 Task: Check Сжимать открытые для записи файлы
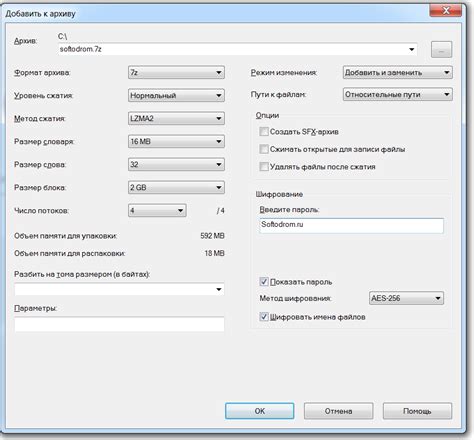tap(264, 149)
